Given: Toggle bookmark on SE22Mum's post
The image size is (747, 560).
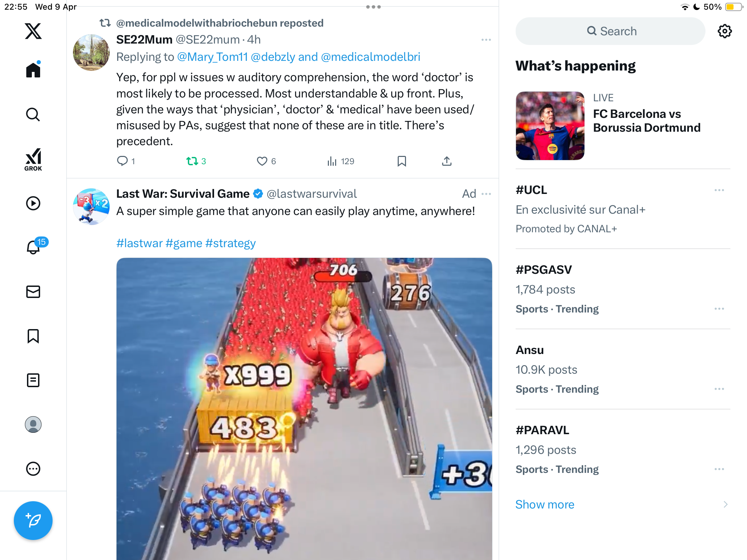Looking at the screenshot, I should click(x=402, y=161).
